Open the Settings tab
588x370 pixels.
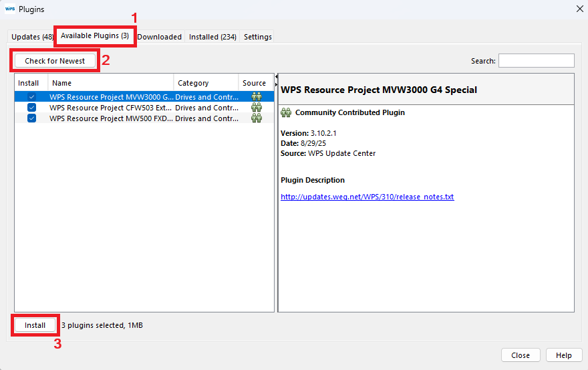257,37
